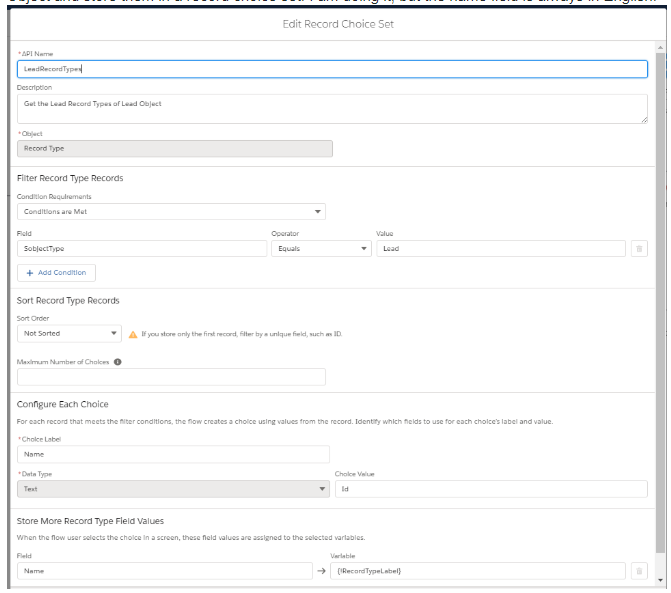Click the plus icon in Add Condition

point(30,272)
